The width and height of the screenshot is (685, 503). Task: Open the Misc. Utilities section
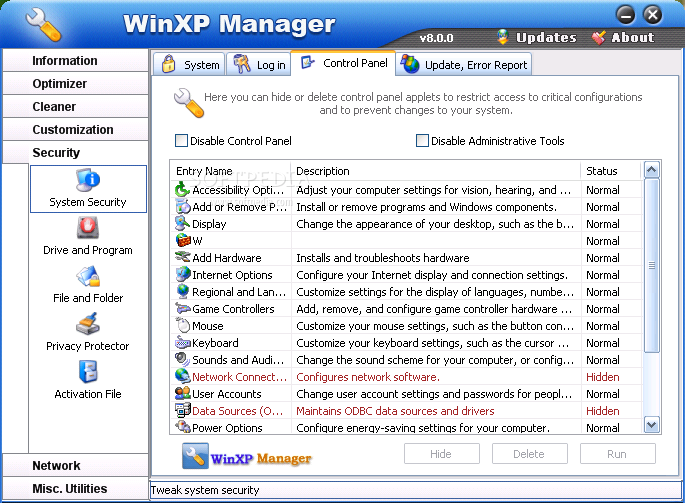coord(75,489)
